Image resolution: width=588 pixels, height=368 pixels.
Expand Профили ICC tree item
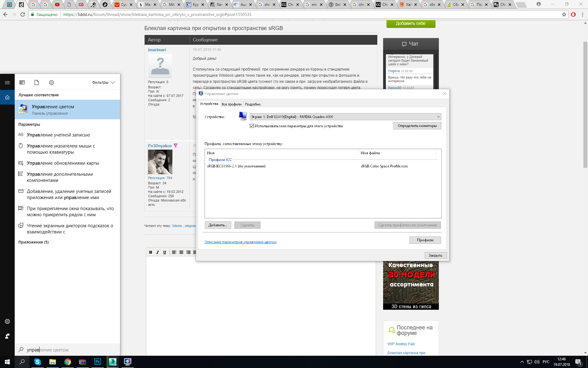click(220, 159)
